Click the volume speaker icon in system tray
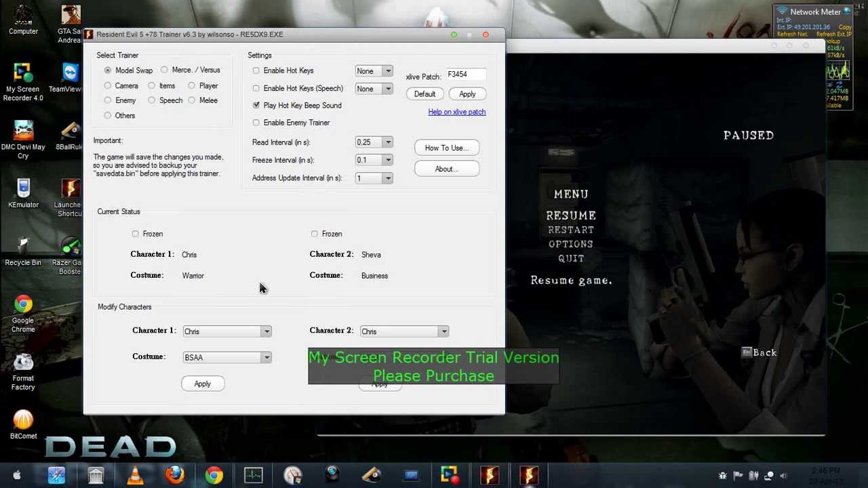Viewport: 868px width, 488px height. coord(783,476)
